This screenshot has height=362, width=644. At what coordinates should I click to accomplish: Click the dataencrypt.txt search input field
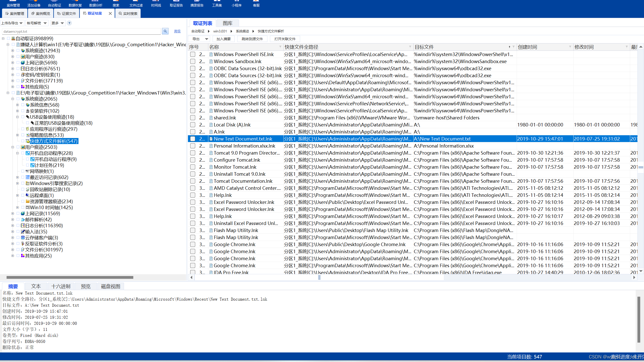[x=81, y=31]
